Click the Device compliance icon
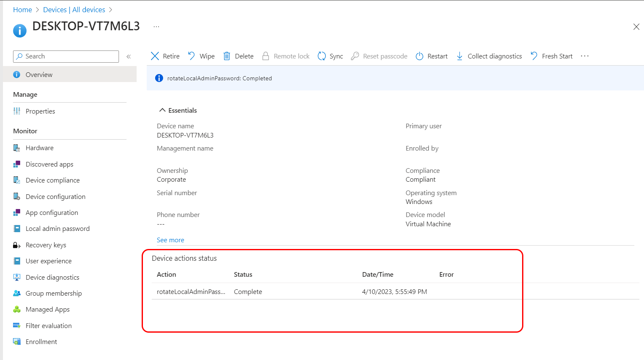This screenshot has height=360, width=644. 17,180
